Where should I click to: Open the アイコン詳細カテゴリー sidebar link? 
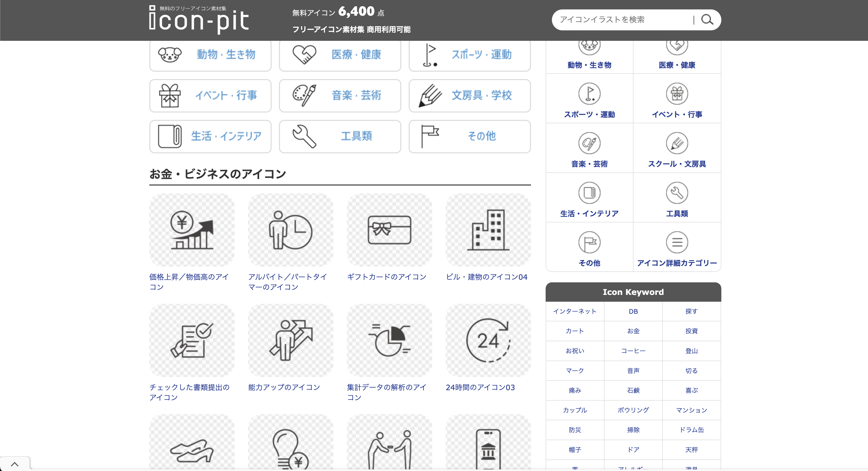point(677,263)
